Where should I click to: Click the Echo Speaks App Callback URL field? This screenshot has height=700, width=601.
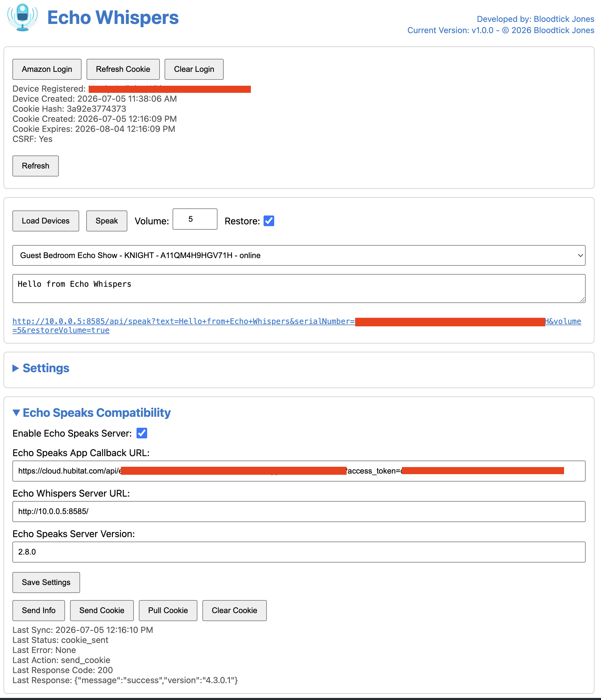click(299, 471)
